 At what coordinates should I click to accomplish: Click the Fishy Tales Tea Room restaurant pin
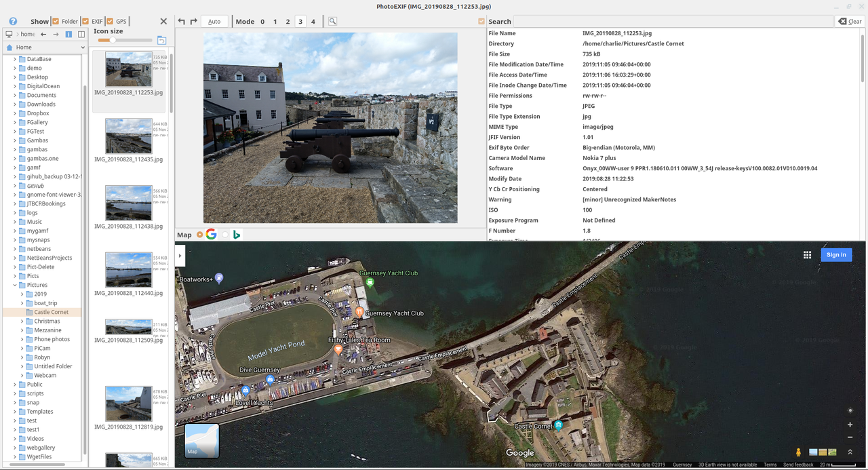click(x=338, y=349)
